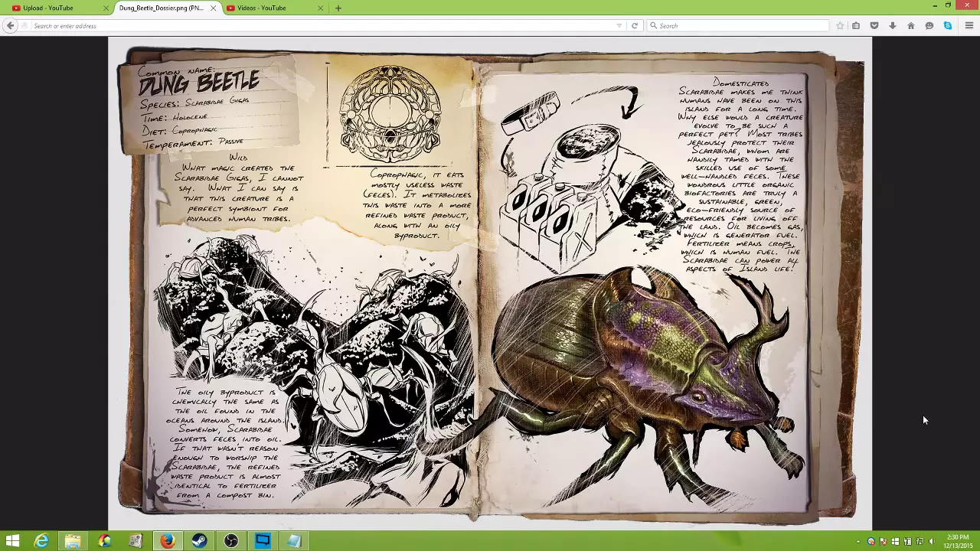Screen dimensions: 980x551
Task: Go back with the browser back arrow
Action: (10, 25)
